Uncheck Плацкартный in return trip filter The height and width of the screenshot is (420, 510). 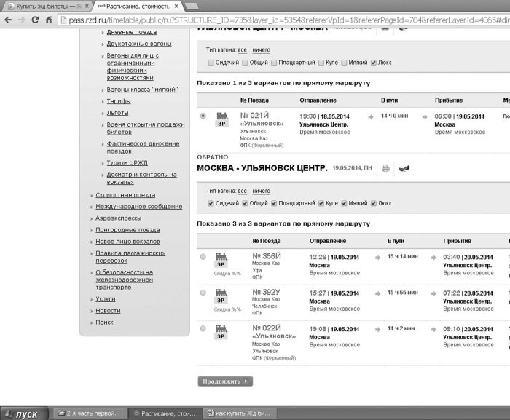(x=274, y=203)
